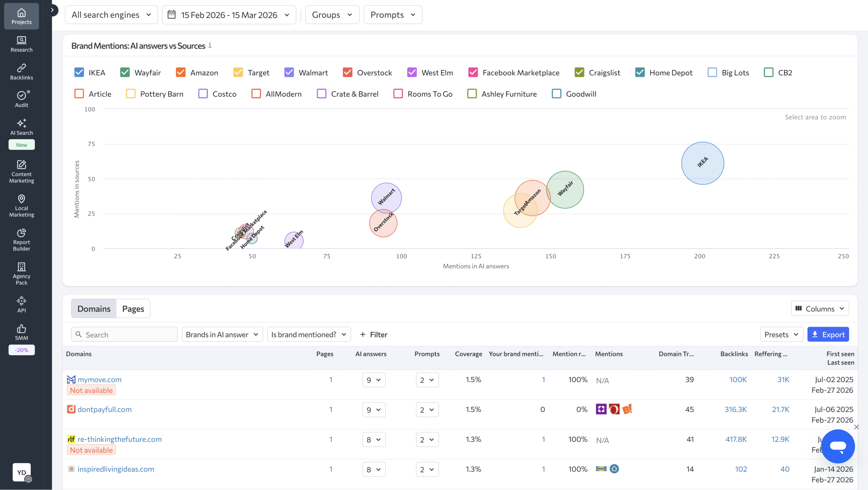Click the Walmart bubble on chart
This screenshot has height=490, width=868.
(x=386, y=198)
